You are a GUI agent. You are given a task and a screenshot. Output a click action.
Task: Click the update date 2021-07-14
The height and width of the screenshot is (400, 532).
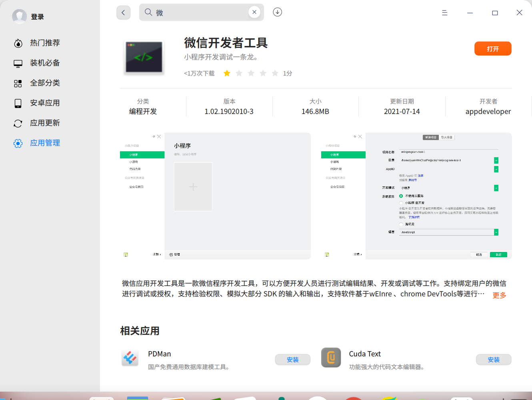coord(402,112)
